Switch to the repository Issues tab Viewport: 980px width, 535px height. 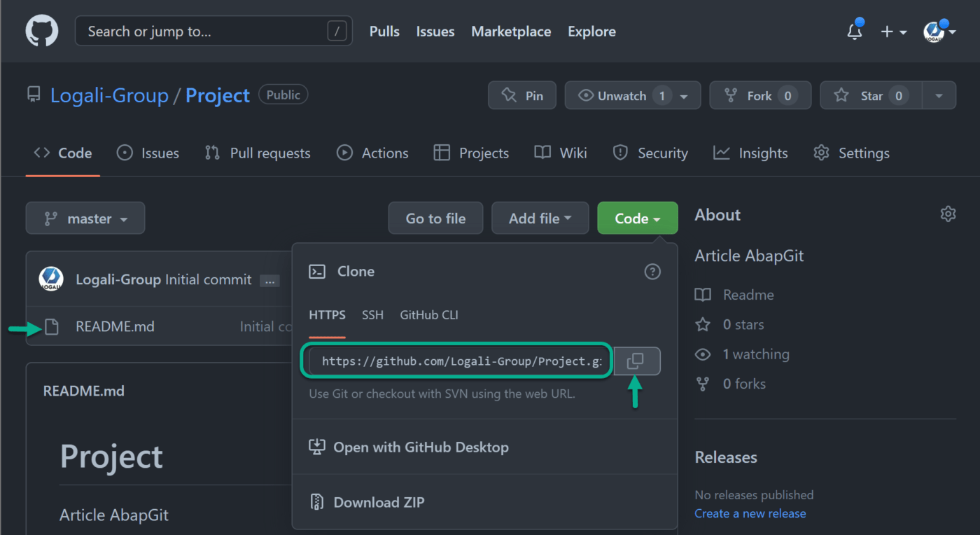[148, 153]
